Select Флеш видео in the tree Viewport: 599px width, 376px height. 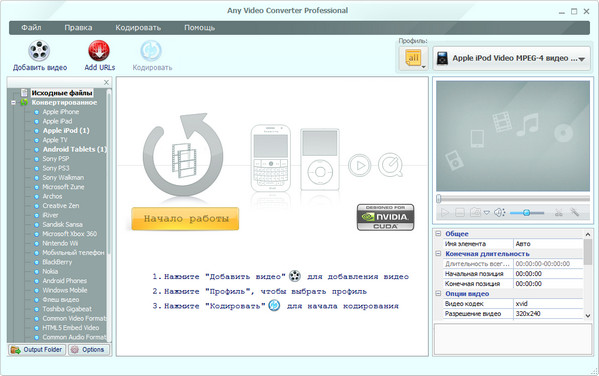click(x=61, y=300)
